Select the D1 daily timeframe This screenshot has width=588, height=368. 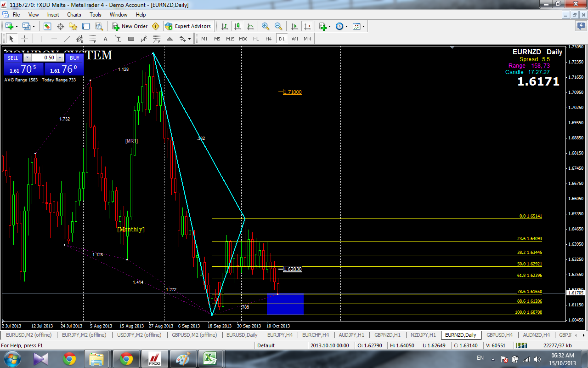[x=282, y=39]
